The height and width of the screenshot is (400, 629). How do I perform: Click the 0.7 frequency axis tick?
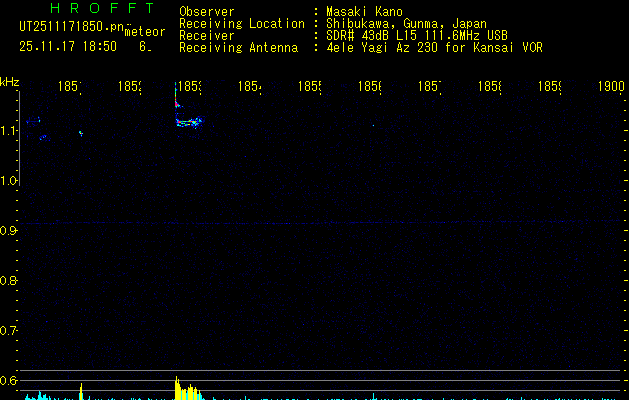pyautogui.click(x=10, y=330)
